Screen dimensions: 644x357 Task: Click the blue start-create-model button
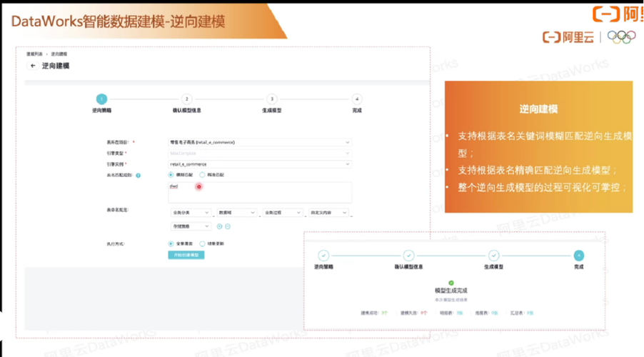[x=186, y=255]
